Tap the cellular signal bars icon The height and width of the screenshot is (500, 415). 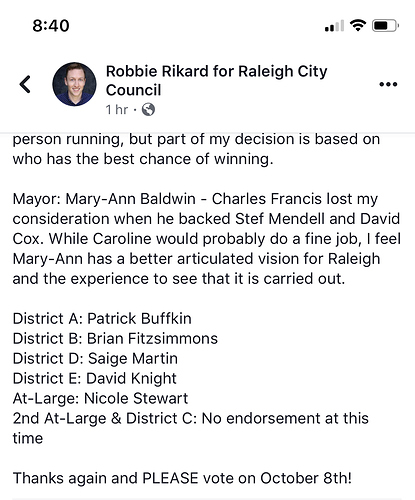point(334,26)
